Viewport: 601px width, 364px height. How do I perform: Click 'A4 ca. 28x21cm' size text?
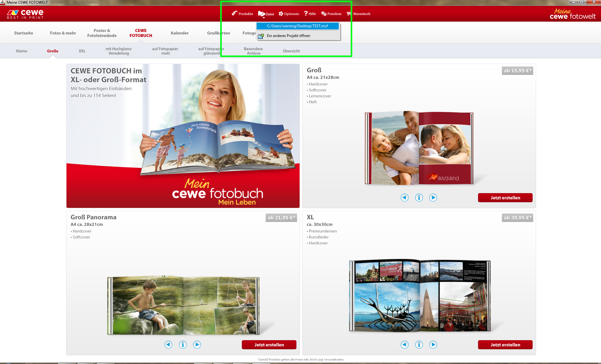pyautogui.click(x=87, y=224)
